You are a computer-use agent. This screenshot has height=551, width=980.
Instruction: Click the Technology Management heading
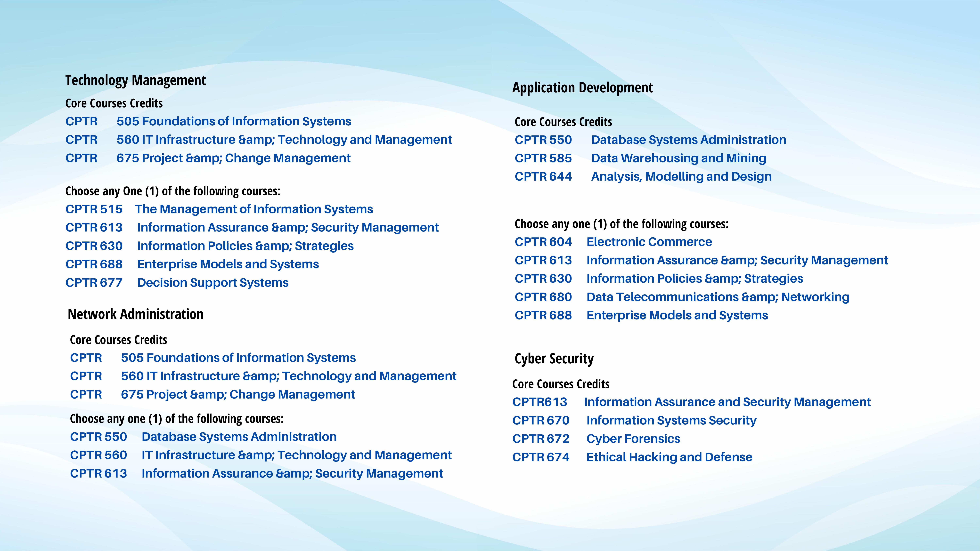pos(135,80)
